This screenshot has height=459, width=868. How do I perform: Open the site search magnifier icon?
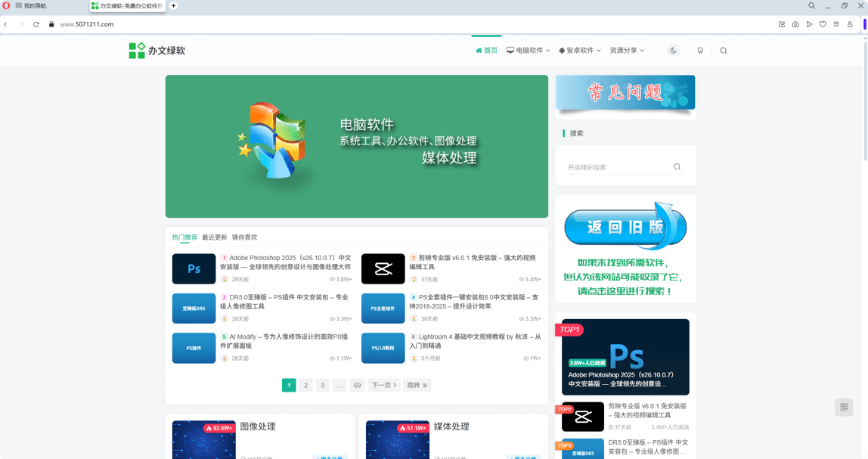724,50
